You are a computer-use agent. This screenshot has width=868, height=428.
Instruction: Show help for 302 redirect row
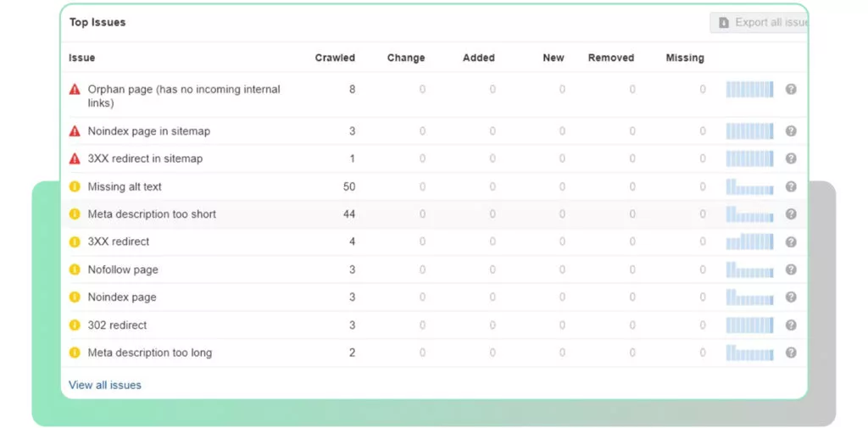click(x=791, y=325)
